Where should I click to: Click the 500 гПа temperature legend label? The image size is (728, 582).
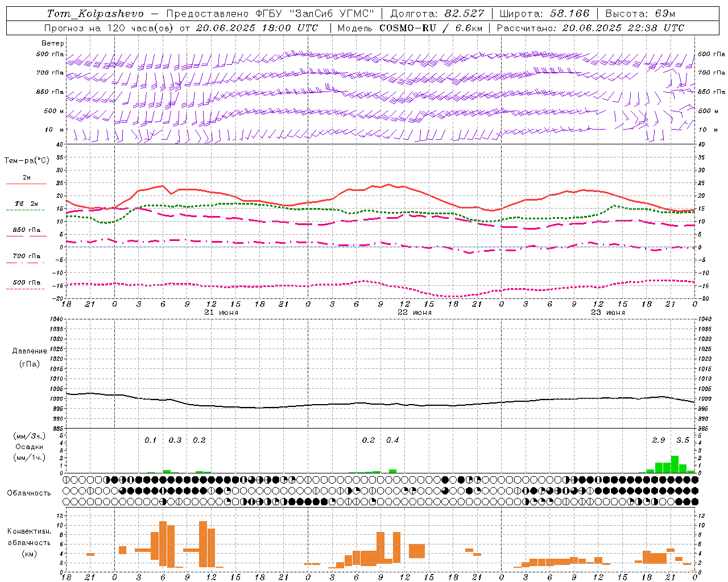tap(26, 282)
